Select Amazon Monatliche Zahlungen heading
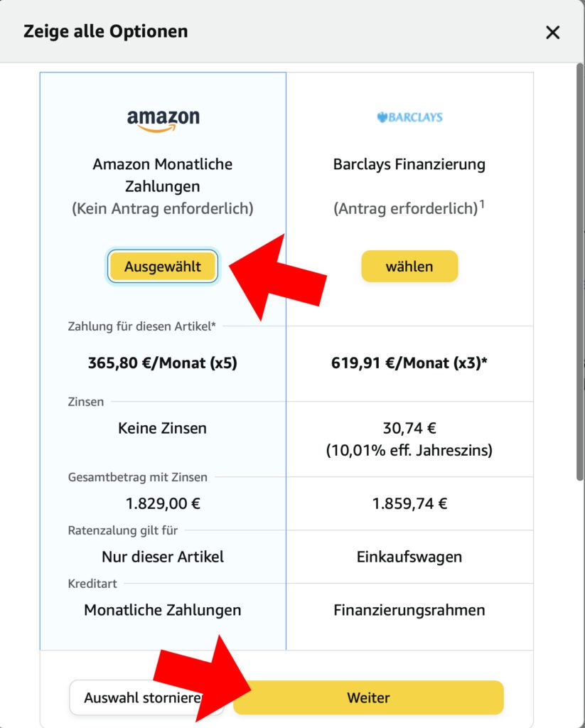The height and width of the screenshot is (728, 585). [163, 175]
